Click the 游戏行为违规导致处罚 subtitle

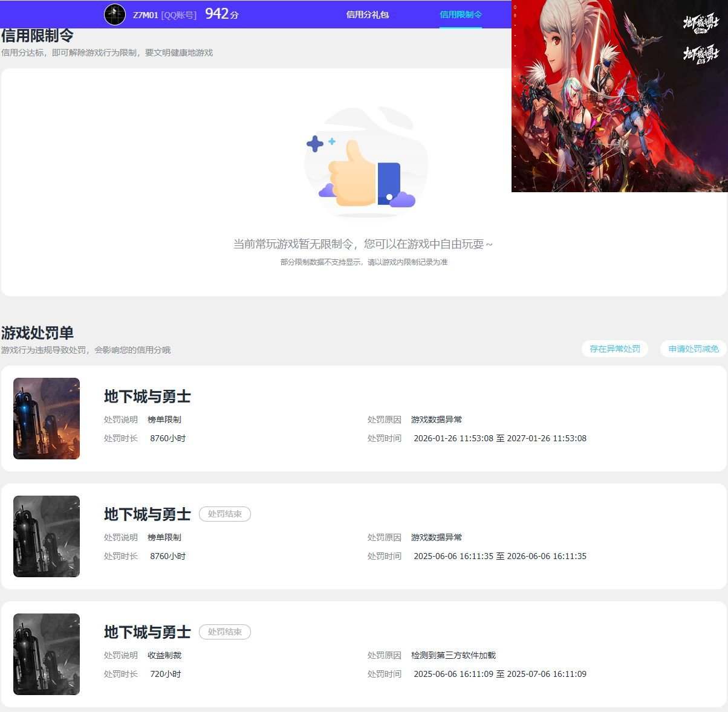(86, 350)
